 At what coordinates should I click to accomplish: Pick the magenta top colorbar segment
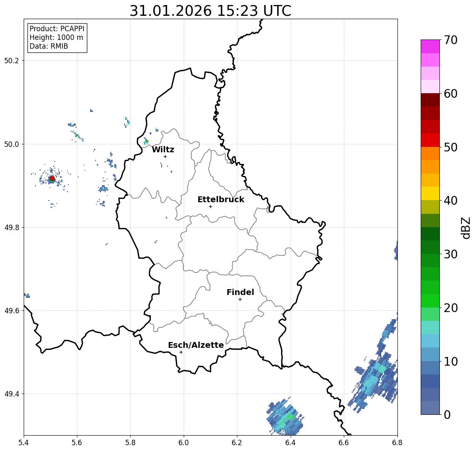click(x=430, y=47)
